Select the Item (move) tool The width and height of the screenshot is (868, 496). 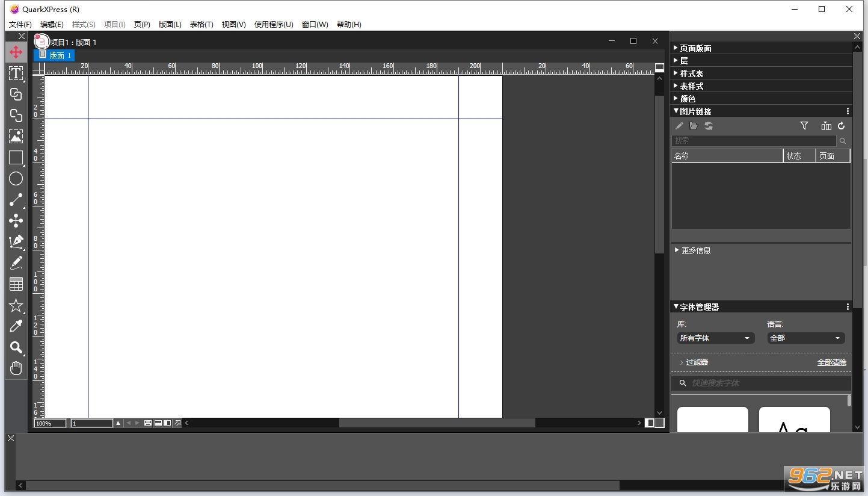(x=16, y=52)
